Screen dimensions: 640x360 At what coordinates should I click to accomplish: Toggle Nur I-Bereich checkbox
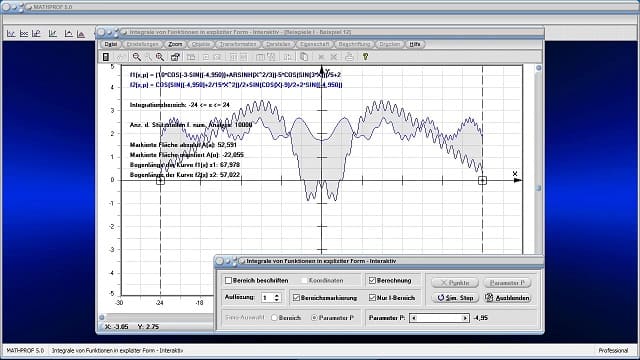[x=372, y=298]
